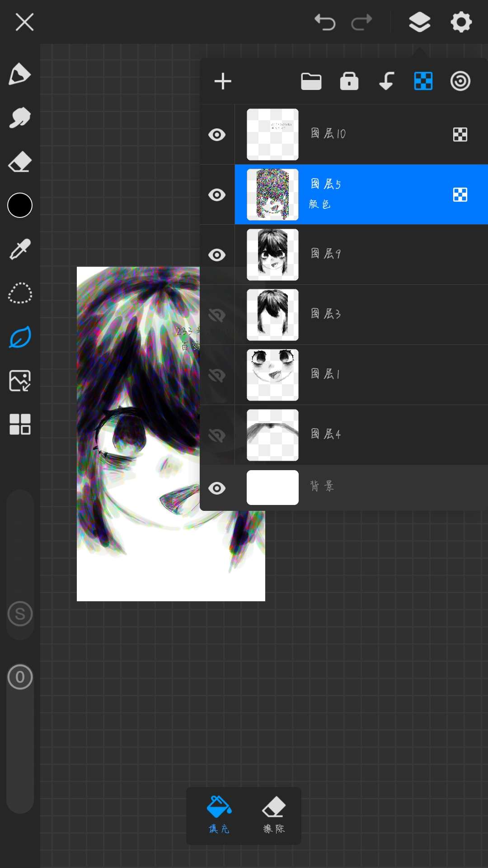This screenshot has width=488, height=868.
Task: Collapse the layers panel via layers icon
Action: tap(419, 22)
